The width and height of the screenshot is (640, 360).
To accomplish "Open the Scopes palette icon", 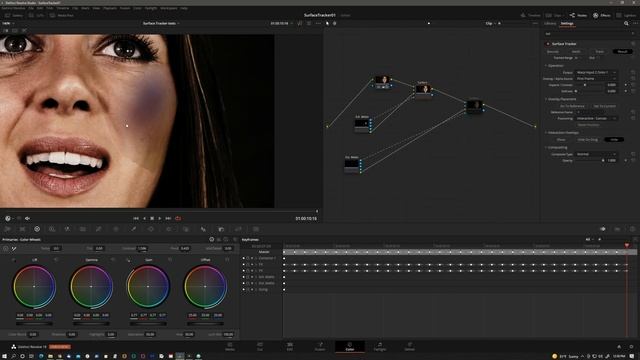I will point(618,229).
